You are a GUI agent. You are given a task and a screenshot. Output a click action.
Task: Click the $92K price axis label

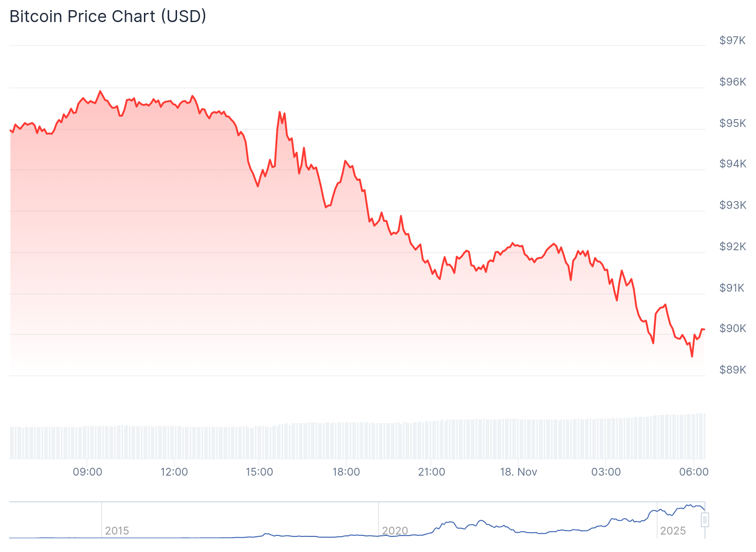coord(733,247)
